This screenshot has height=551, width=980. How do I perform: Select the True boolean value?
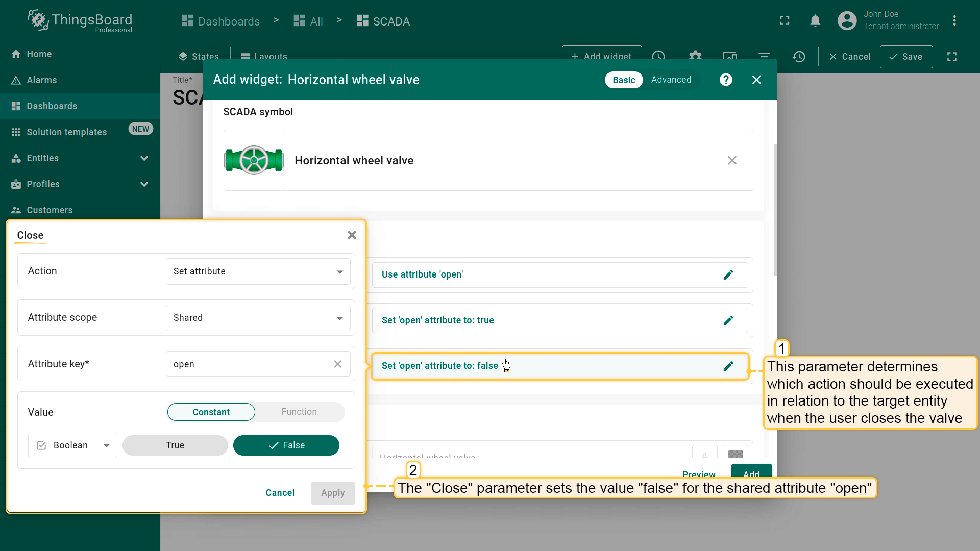175,445
